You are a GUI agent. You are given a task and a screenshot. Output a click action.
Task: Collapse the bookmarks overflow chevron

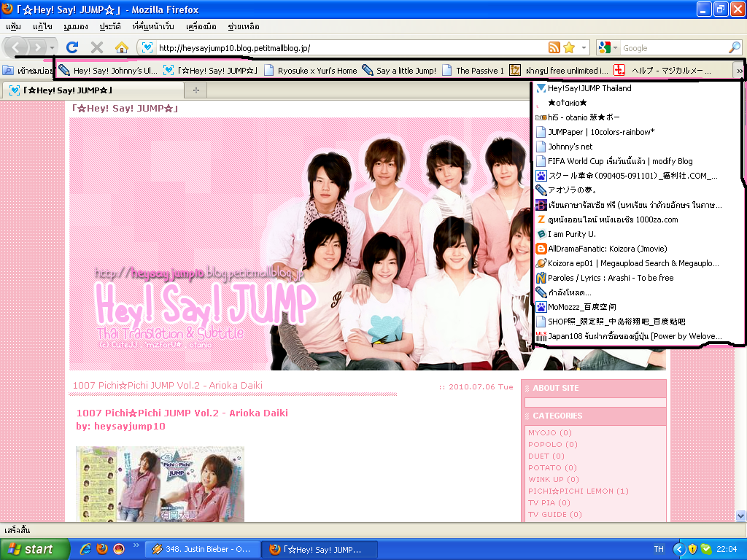[739, 71]
